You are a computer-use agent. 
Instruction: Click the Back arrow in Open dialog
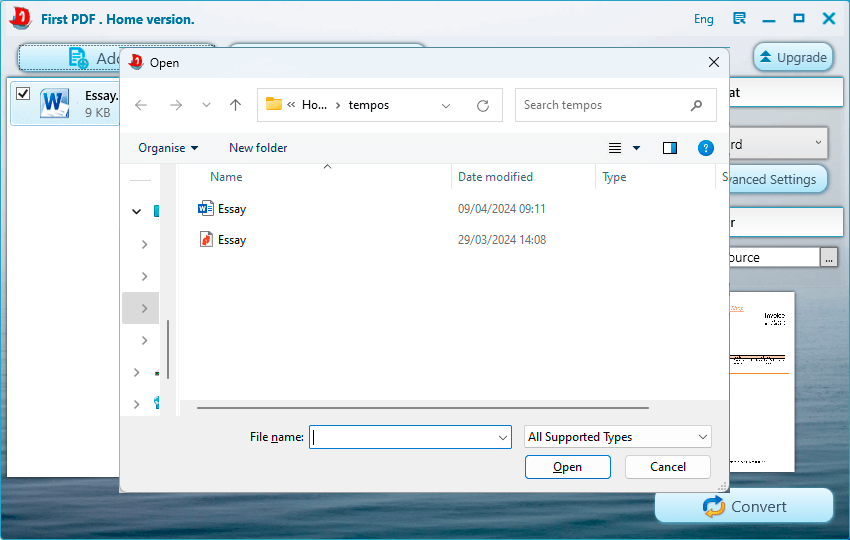pos(141,105)
